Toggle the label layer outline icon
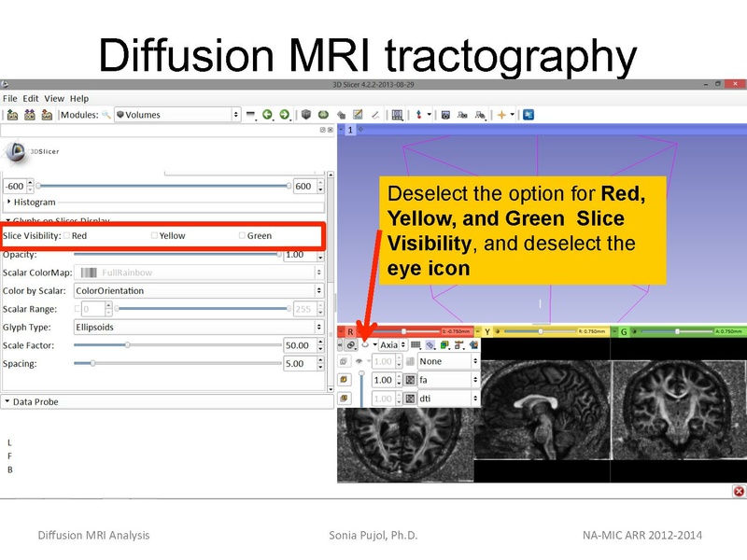This screenshot has height=560, width=747. (410, 361)
